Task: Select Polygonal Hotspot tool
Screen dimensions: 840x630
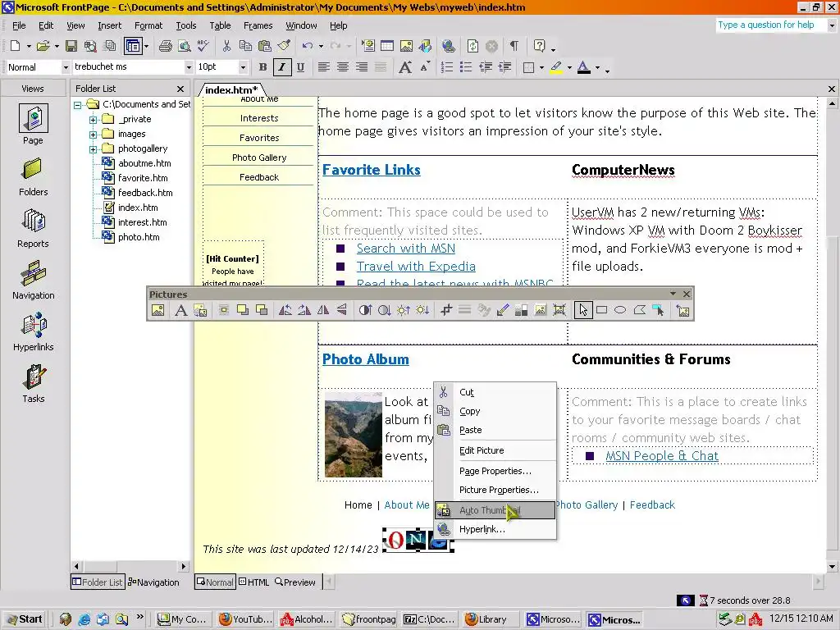Action: 640,310
